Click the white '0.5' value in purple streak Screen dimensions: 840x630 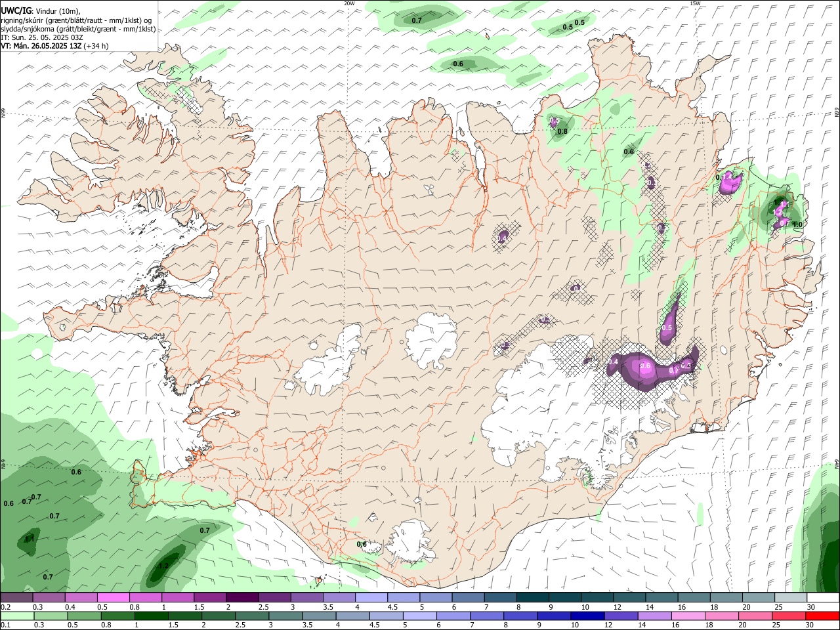click(x=667, y=327)
